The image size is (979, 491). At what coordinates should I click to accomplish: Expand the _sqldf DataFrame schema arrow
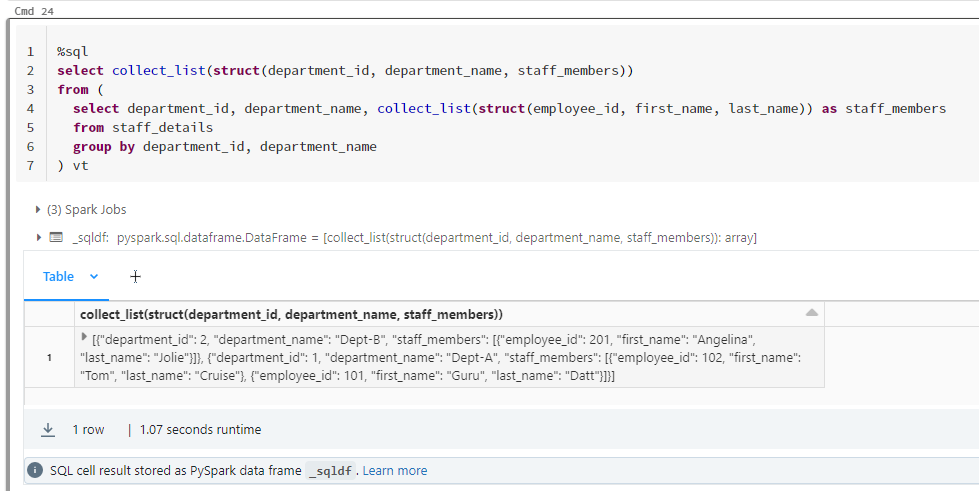tap(40, 237)
